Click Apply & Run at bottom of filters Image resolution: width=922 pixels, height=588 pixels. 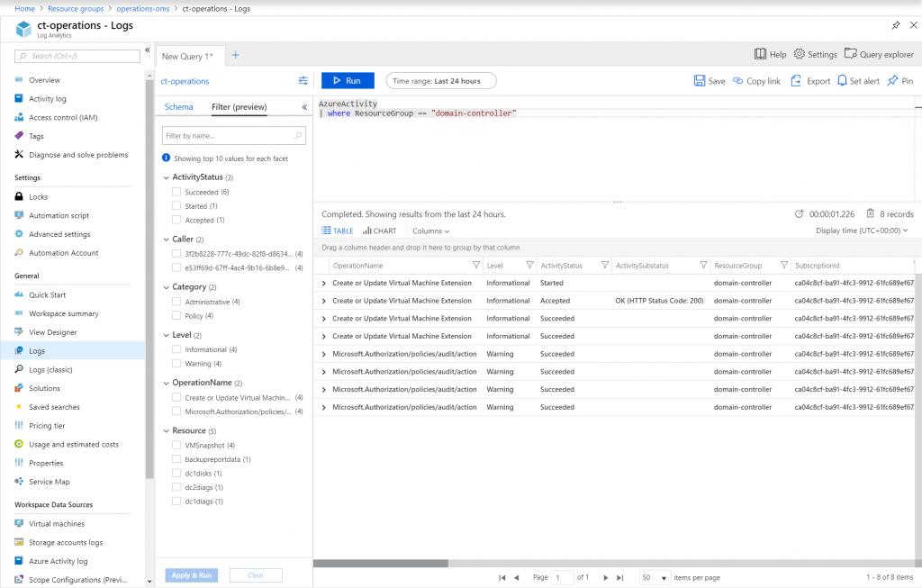pyautogui.click(x=191, y=574)
